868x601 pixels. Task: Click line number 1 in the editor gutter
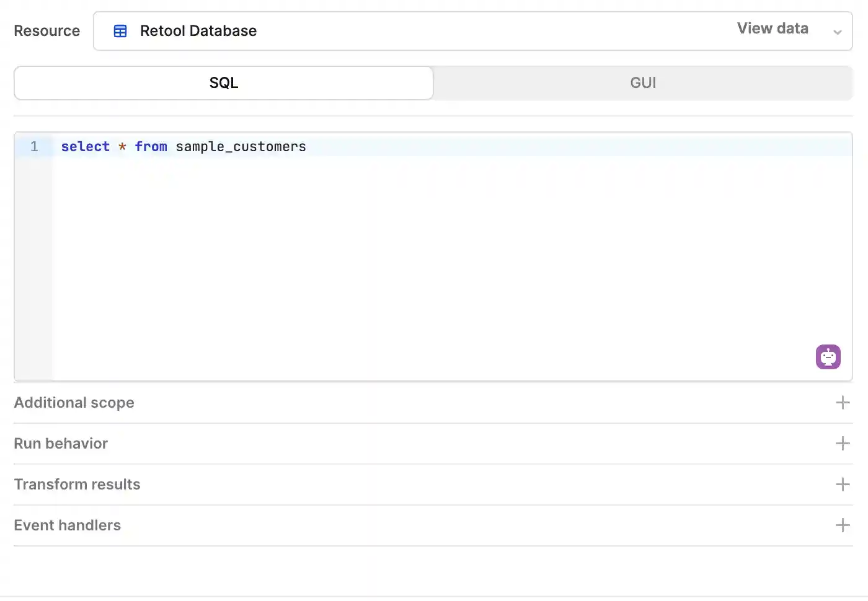coord(34,147)
